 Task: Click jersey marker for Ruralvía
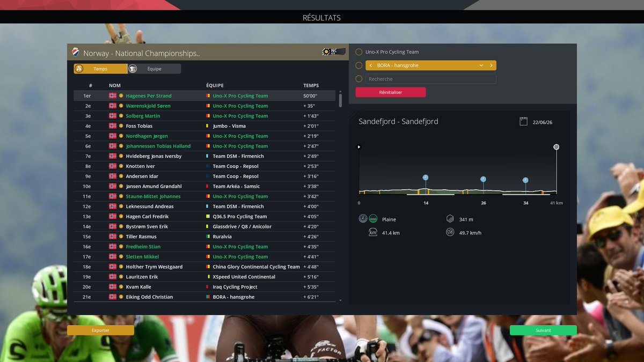208,237
